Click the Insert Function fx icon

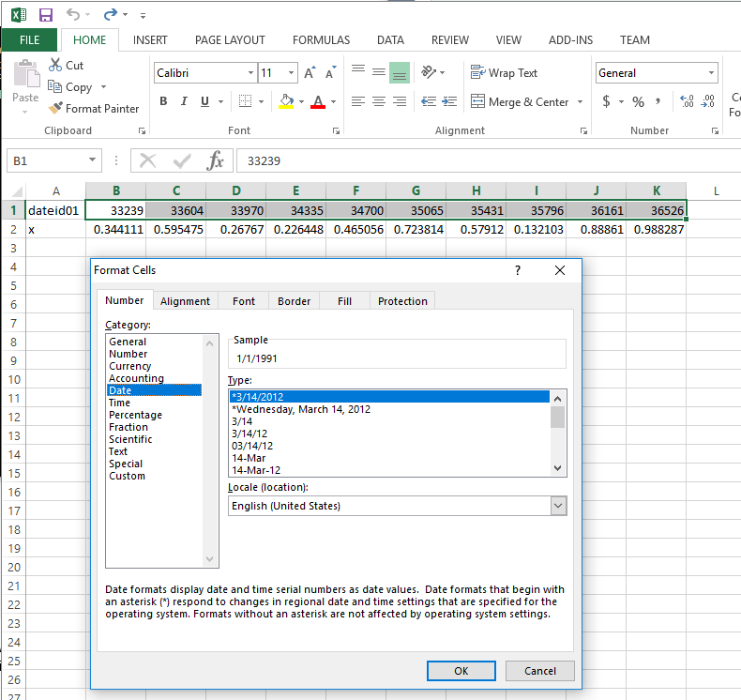[x=215, y=160]
